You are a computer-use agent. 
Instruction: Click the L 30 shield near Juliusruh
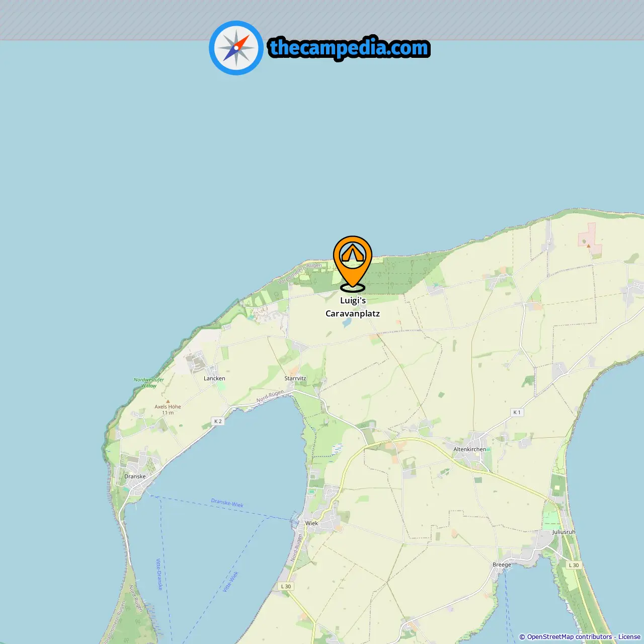pos(574,565)
